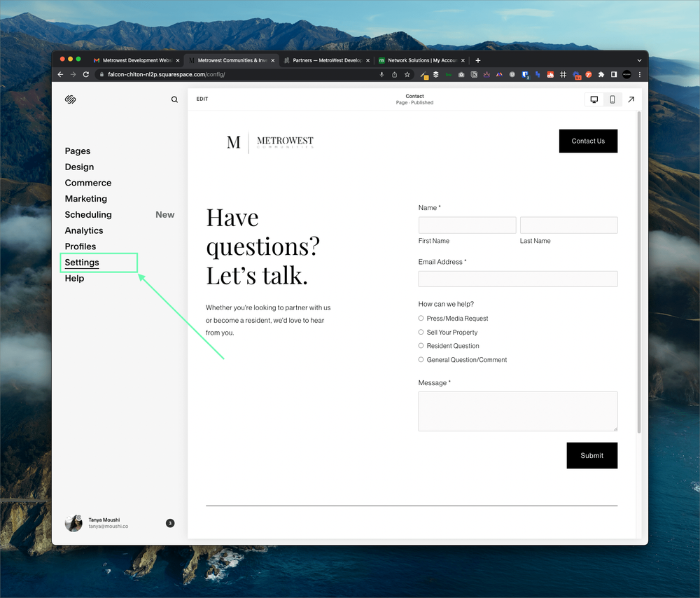Select the desktop preview icon
This screenshot has height=598, width=700.
click(x=593, y=99)
